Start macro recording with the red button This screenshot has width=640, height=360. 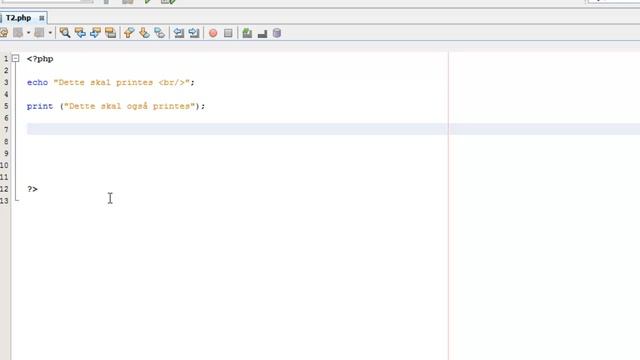(x=213, y=33)
